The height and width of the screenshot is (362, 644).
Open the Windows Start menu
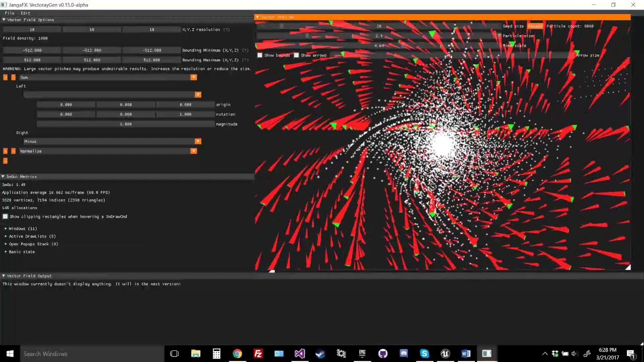point(10,354)
